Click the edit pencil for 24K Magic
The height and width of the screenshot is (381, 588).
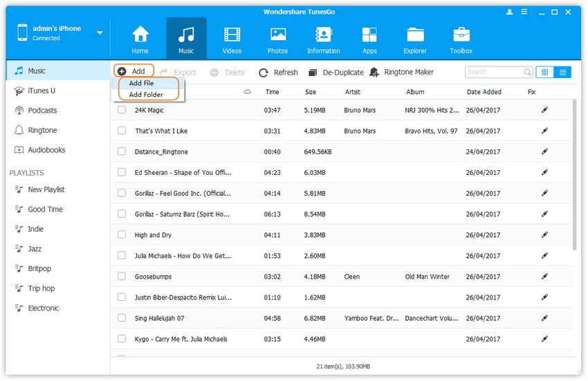(x=544, y=110)
